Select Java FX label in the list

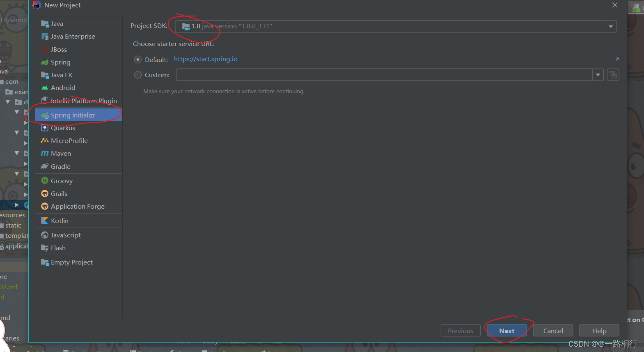(x=62, y=75)
